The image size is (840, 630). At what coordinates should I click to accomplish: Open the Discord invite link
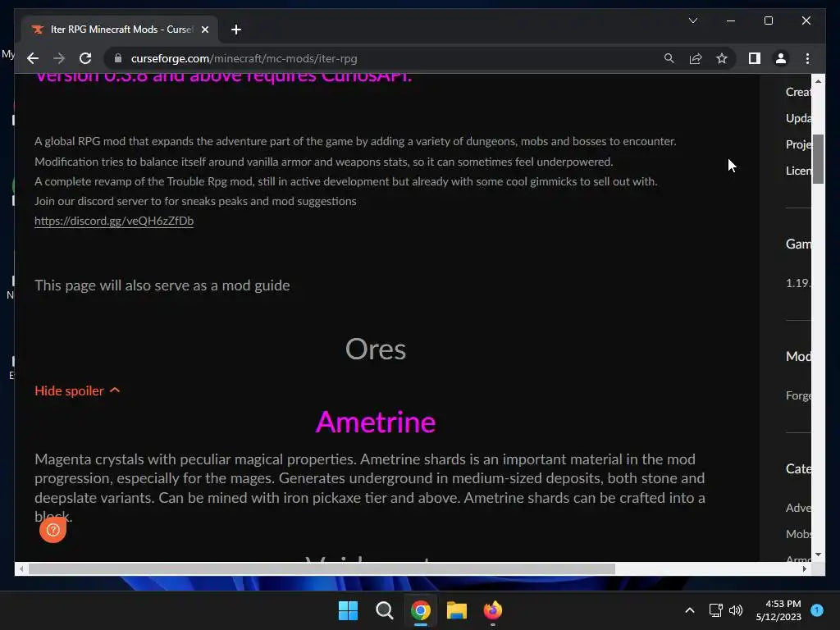[114, 221]
